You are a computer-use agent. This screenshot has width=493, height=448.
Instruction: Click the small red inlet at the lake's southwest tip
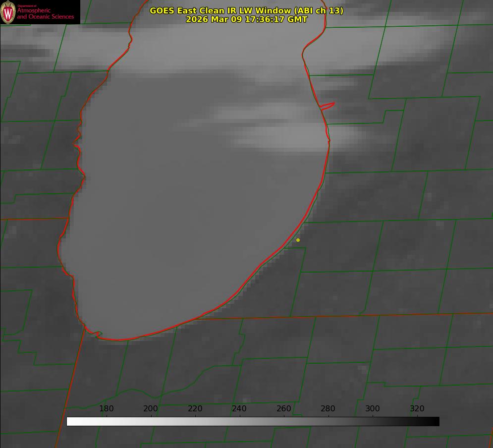pyautogui.click(x=94, y=333)
